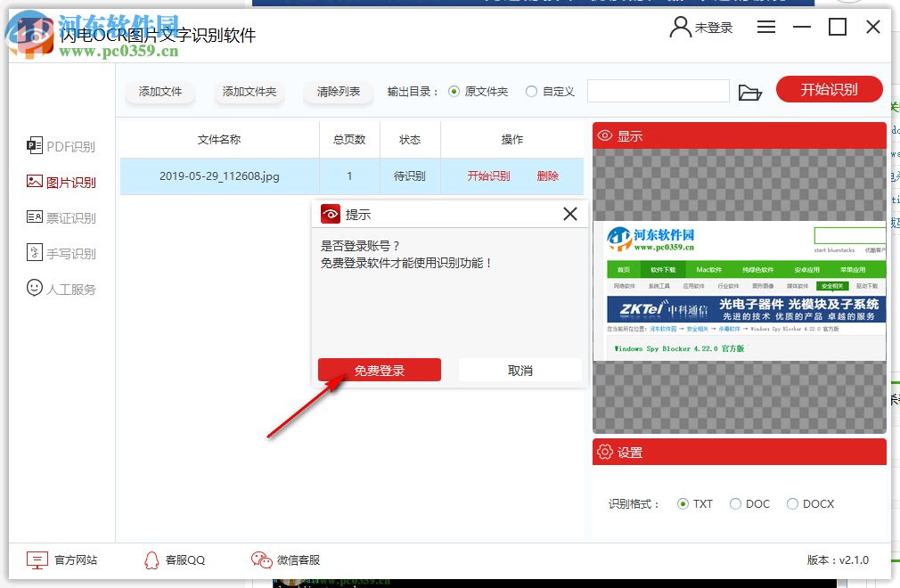
Task: Delete the listed jpg via 删除 link
Action: tap(547, 176)
